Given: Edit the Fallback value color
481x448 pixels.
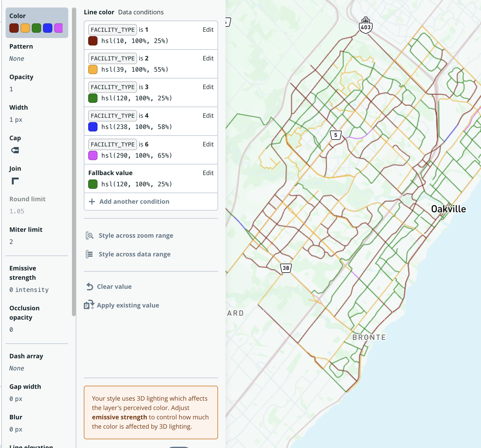Looking at the screenshot, I should tap(208, 173).
